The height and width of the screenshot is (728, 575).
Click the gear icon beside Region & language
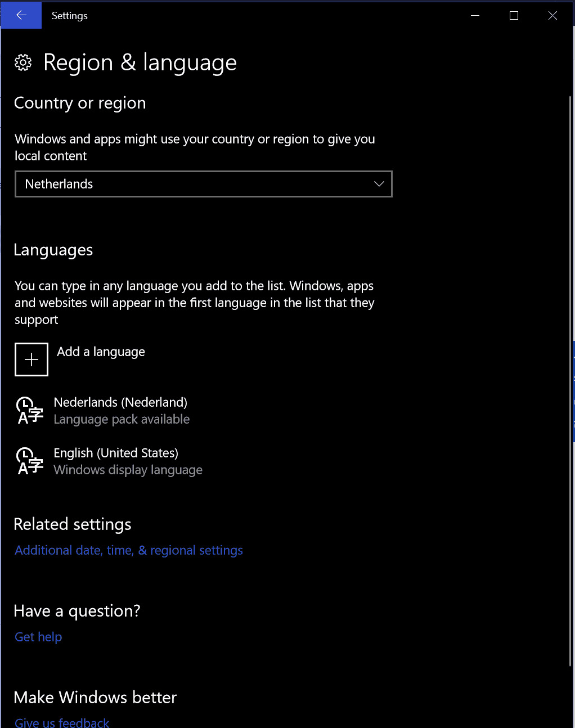point(23,62)
